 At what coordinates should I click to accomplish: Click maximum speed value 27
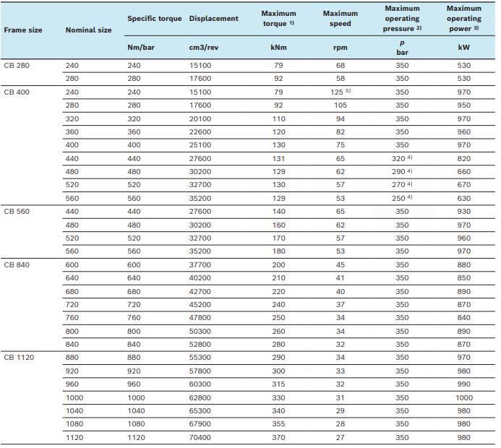341,437
